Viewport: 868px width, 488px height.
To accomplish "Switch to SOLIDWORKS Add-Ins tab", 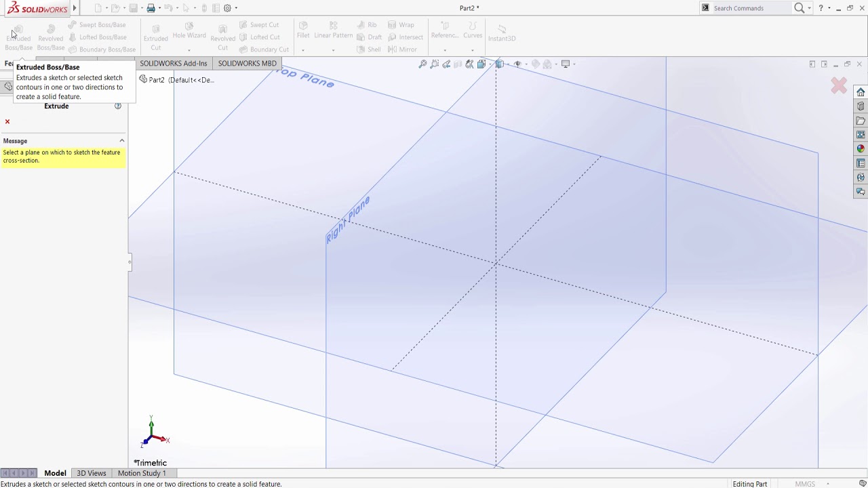I will (x=174, y=63).
